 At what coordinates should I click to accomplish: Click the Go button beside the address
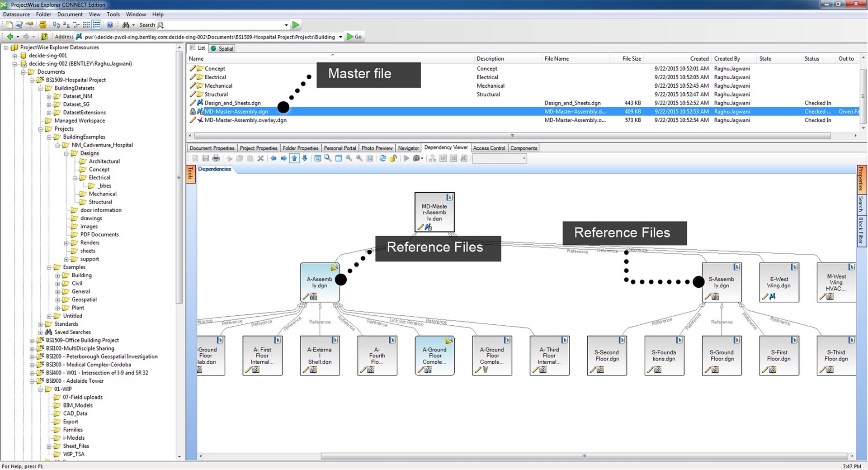click(x=354, y=37)
